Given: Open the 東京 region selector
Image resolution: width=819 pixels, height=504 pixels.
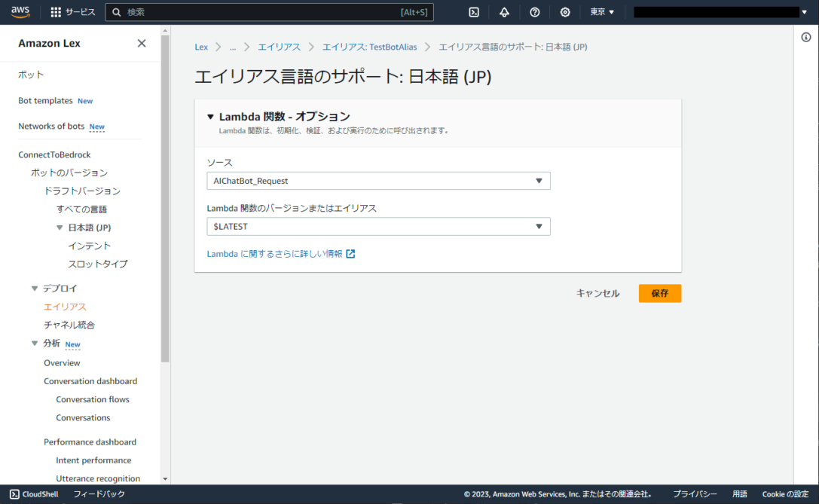Looking at the screenshot, I should click(599, 11).
